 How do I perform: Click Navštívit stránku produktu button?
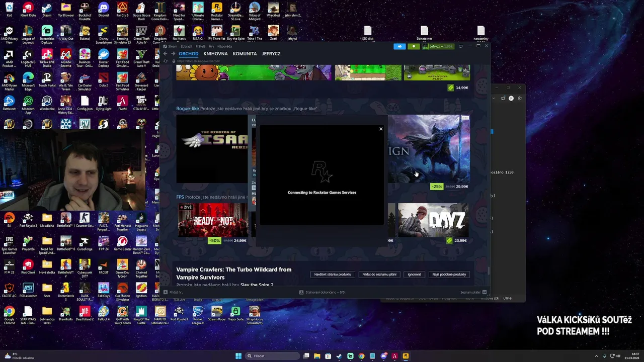(x=333, y=275)
